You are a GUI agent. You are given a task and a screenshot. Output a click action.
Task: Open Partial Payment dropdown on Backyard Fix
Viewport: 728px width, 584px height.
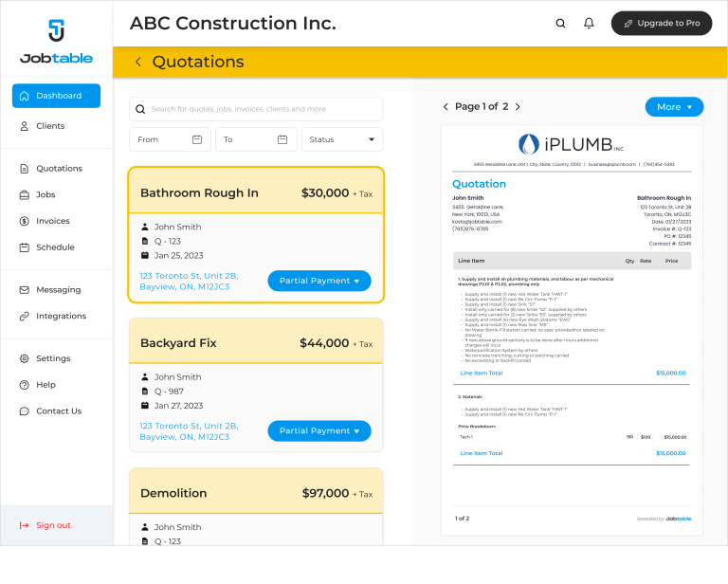pos(319,430)
